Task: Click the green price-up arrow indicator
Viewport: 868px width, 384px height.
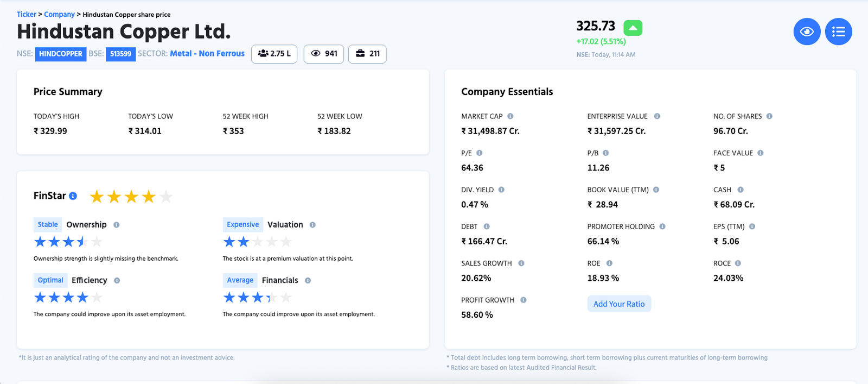Action: (x=633, y=27)
